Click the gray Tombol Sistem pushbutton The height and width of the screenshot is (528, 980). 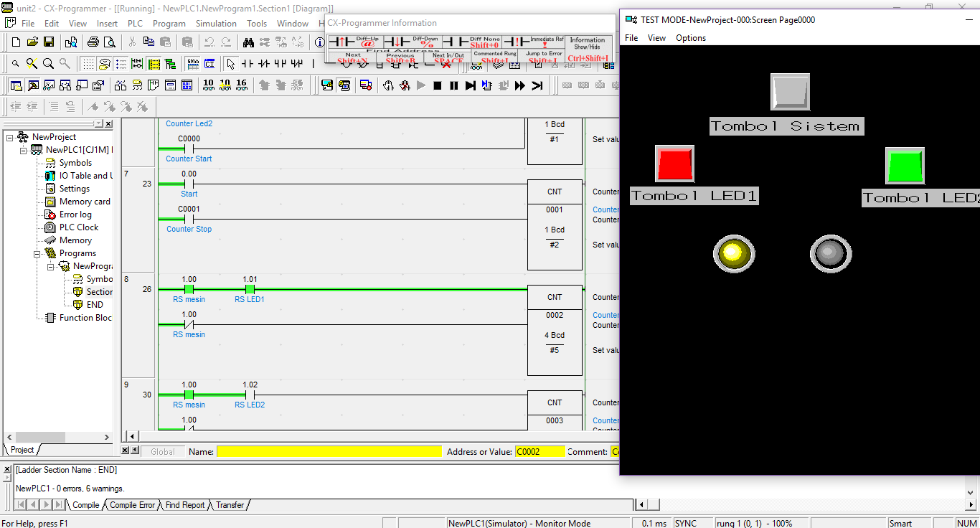coord(790,92)
